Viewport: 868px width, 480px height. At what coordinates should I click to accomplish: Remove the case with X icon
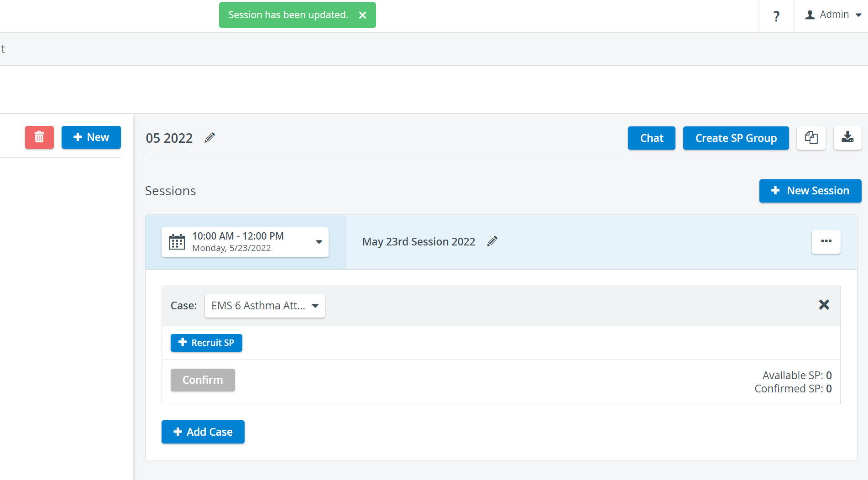[824, 305]
